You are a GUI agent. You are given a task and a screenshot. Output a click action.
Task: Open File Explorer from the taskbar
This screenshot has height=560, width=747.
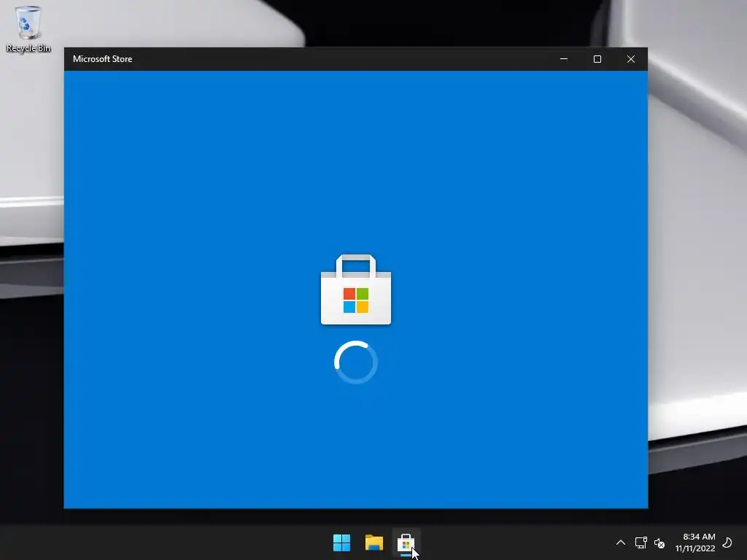tap(374, 542)
